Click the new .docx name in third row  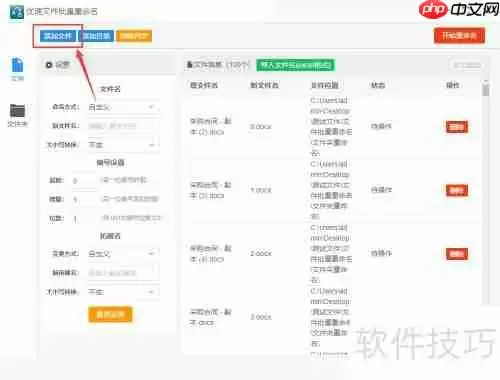[261, 254]
